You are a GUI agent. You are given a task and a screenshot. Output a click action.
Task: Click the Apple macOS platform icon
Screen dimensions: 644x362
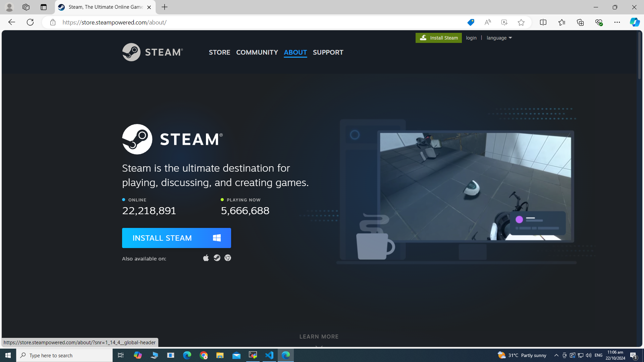pos(206,258)
